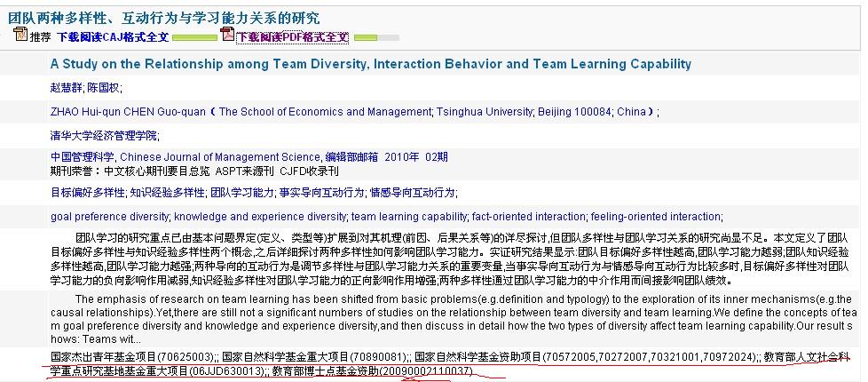
Task: Open fund 国家自然科学基金重大项目(70890081)
Action: (x=315, y=356)
